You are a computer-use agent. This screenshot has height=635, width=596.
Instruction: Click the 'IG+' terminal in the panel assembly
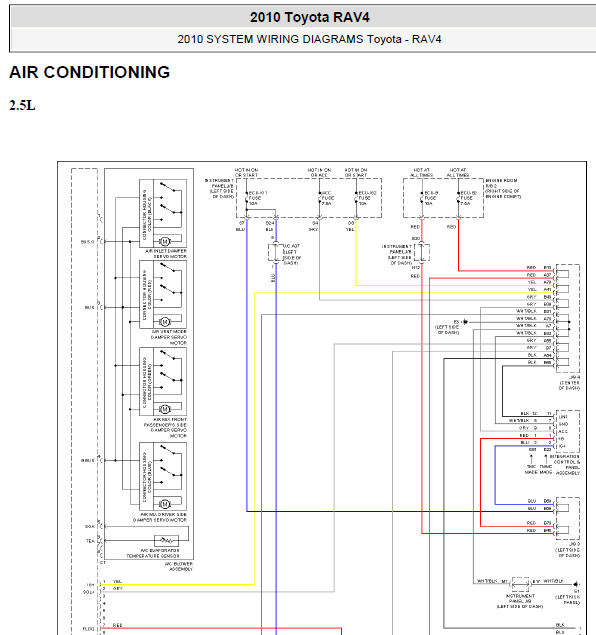click(562, 446)
